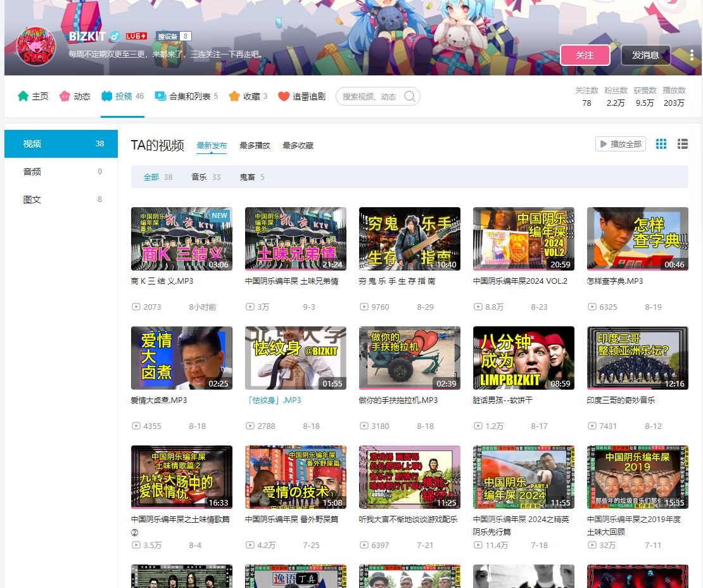Viewport: 703px width, 588px height.
Task: Switch to list view layout
Action: [x=682, y=144]
